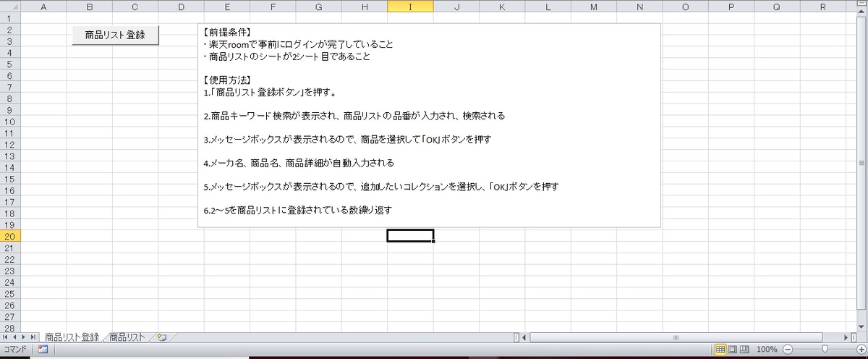
Task: Switch to Page Layout view
Action: coord(732,350)
